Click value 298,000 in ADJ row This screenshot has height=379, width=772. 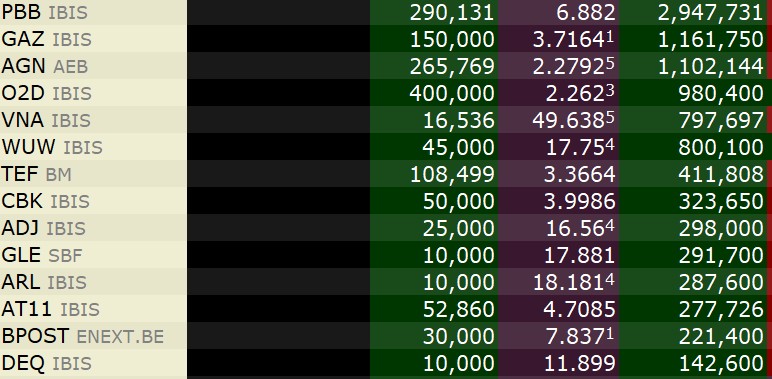point(721,229)
